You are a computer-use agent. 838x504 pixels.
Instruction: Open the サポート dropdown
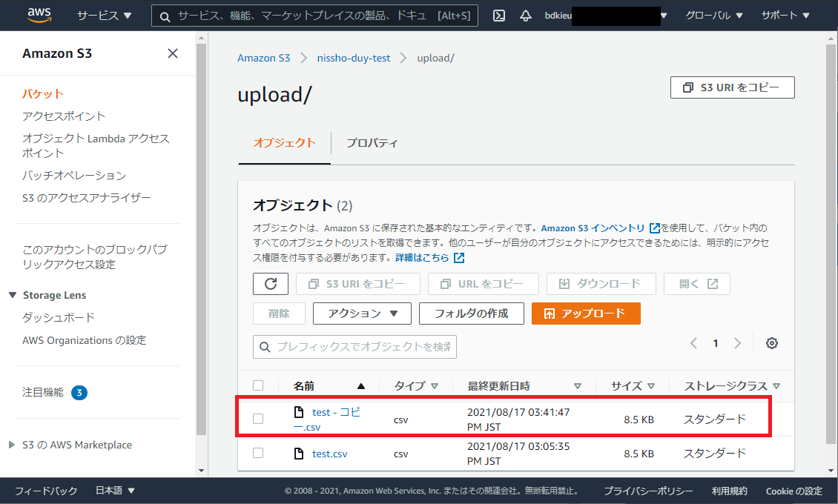point(785,16)
